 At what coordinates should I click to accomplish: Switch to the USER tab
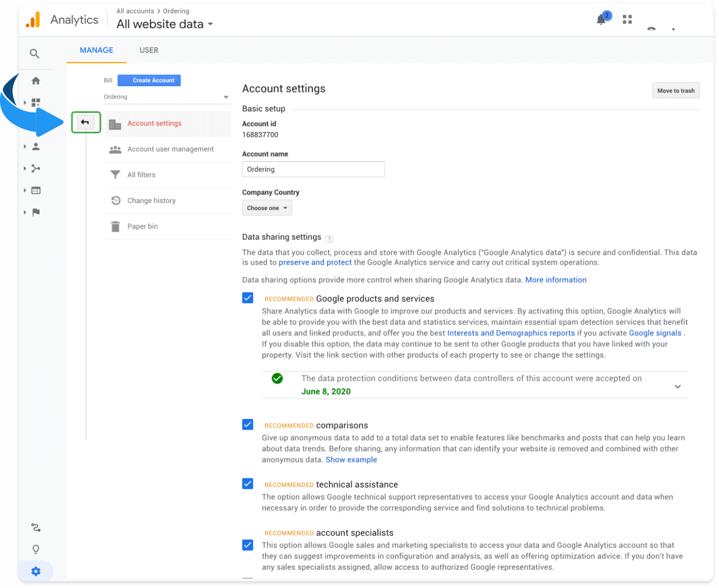click(x=149, y=50)
